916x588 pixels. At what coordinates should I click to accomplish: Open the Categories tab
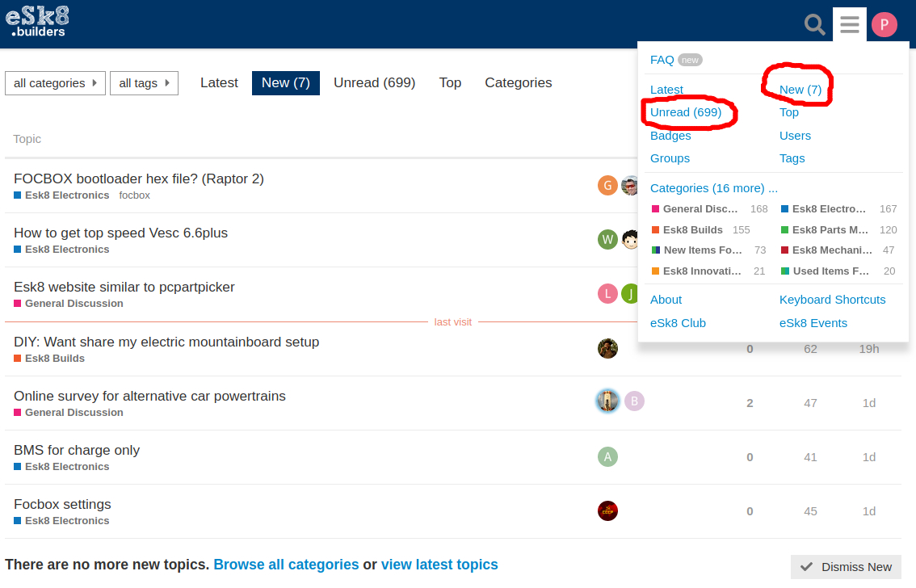pyautogui.click(x=518, y=83)
